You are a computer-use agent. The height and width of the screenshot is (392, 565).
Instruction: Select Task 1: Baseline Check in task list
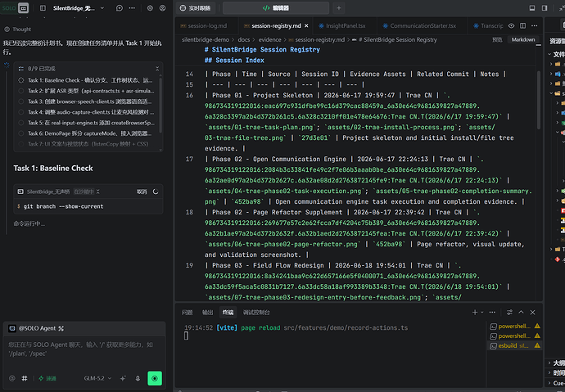coord(87,80)
